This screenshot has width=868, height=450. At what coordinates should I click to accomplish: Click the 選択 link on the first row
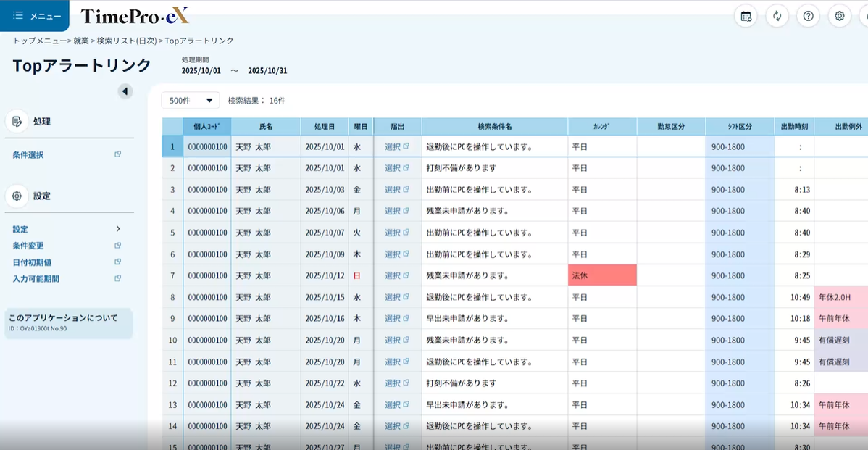pyautogui.click(x=394, y=147)
